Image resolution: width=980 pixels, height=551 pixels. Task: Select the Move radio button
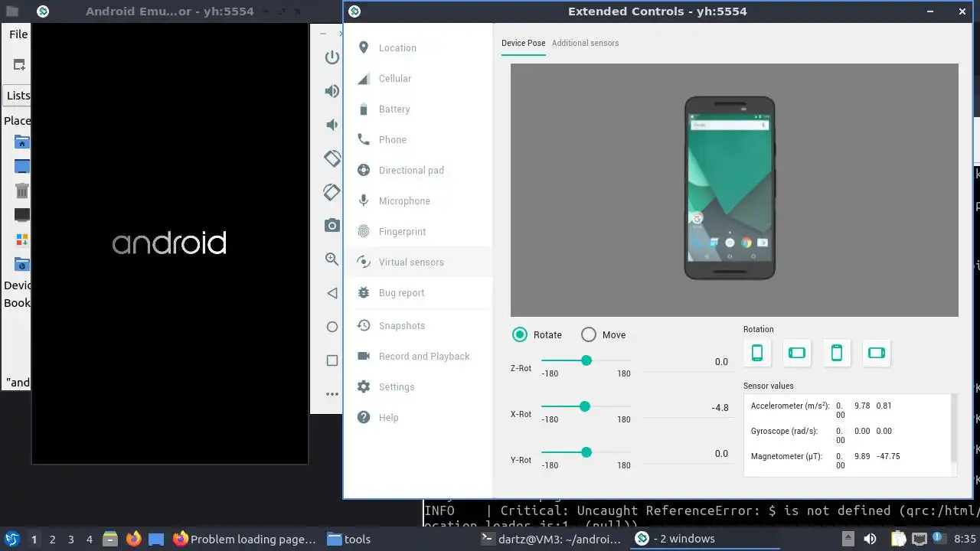(588, 334)
